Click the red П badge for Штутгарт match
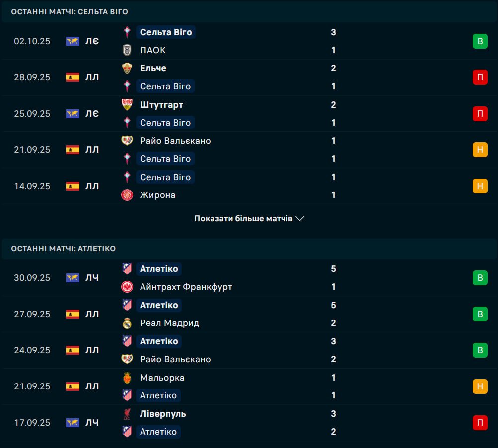 pos(480,114)
